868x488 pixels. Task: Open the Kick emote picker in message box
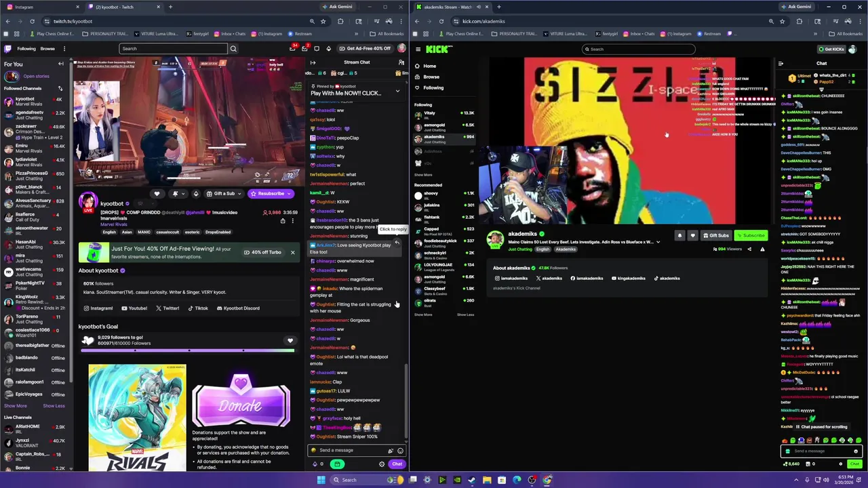click(x=856, y=451)
